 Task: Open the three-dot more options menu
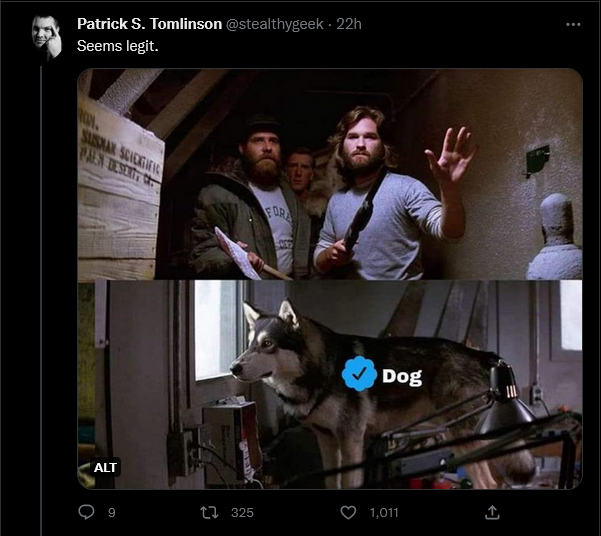coord(573,25)
